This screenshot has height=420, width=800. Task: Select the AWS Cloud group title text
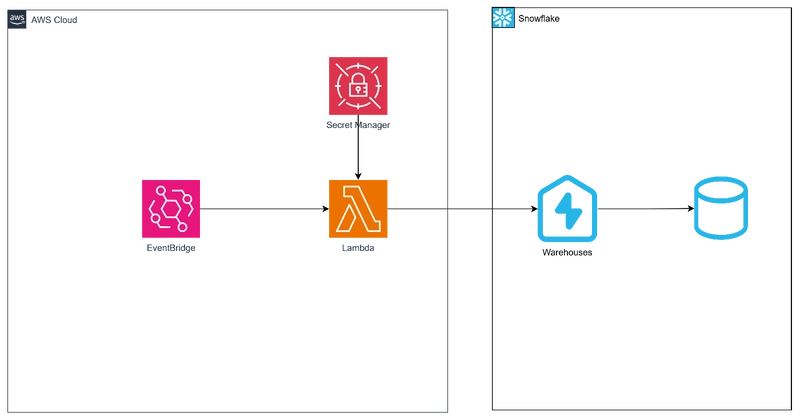point(55,19)
